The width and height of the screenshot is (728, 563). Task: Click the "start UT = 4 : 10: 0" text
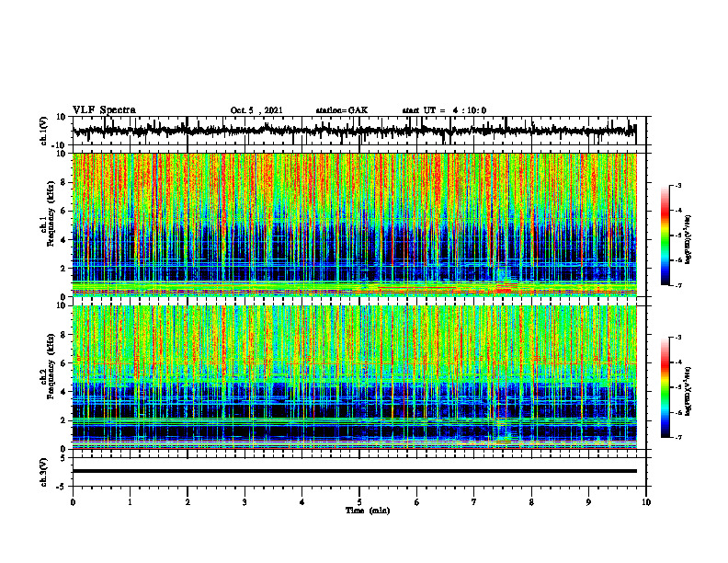click(x=444, y=110)
